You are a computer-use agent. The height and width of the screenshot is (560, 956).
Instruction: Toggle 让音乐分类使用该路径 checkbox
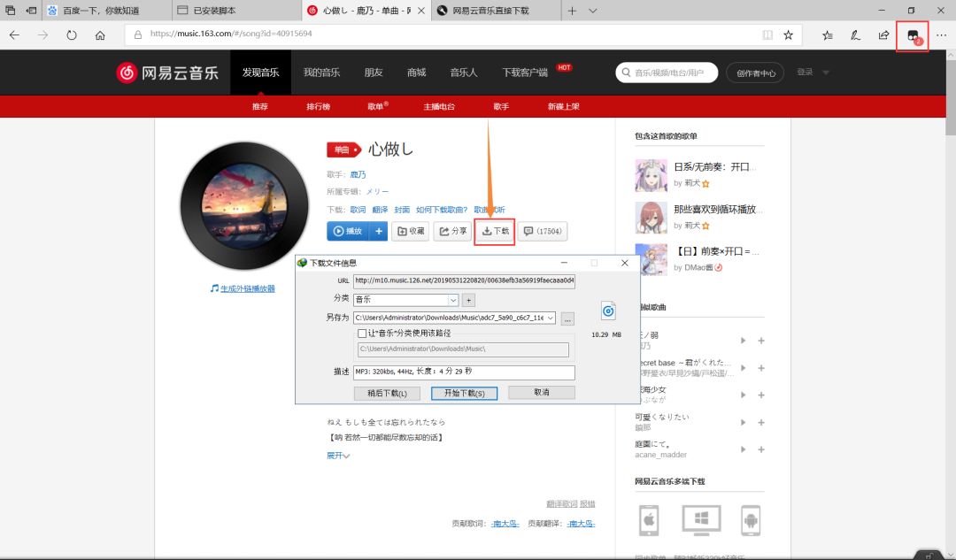coord(362,334)
